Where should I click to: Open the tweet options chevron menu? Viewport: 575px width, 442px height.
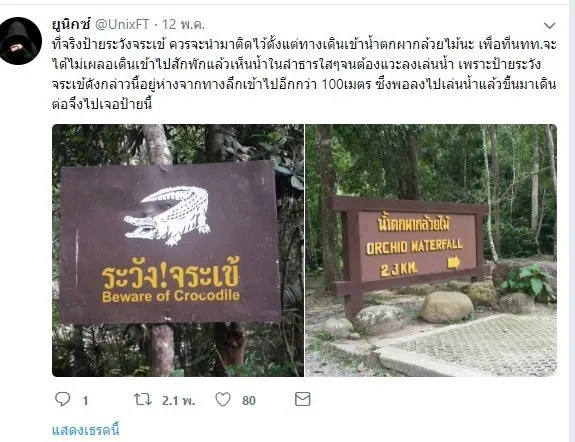(x=549, y=26)
